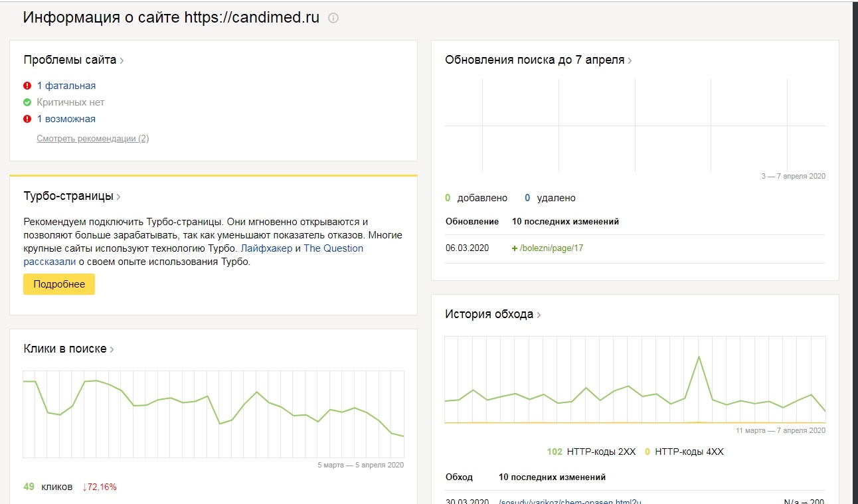Expand the 'История обхода' section chevron

click(539, 315)
